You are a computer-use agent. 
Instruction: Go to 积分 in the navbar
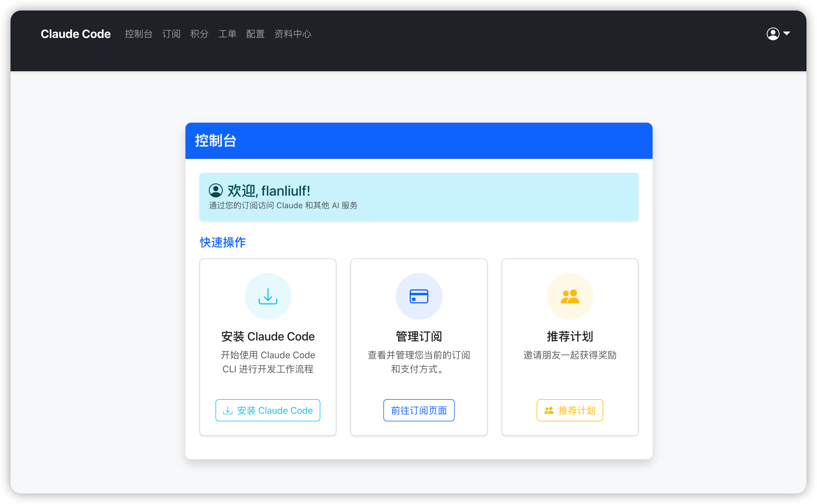pyautogui.click(x=199, y=34)
